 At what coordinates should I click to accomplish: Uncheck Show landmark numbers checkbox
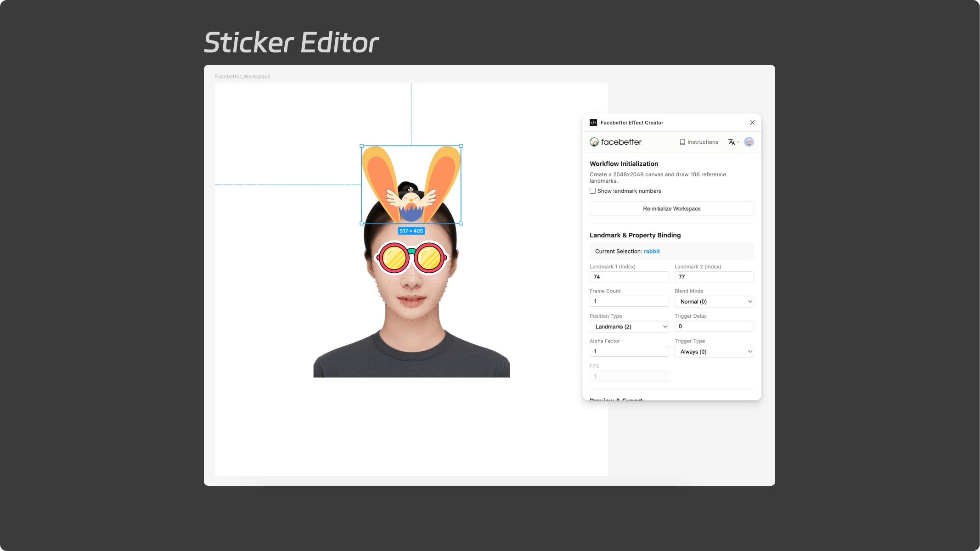coord(592,191)
